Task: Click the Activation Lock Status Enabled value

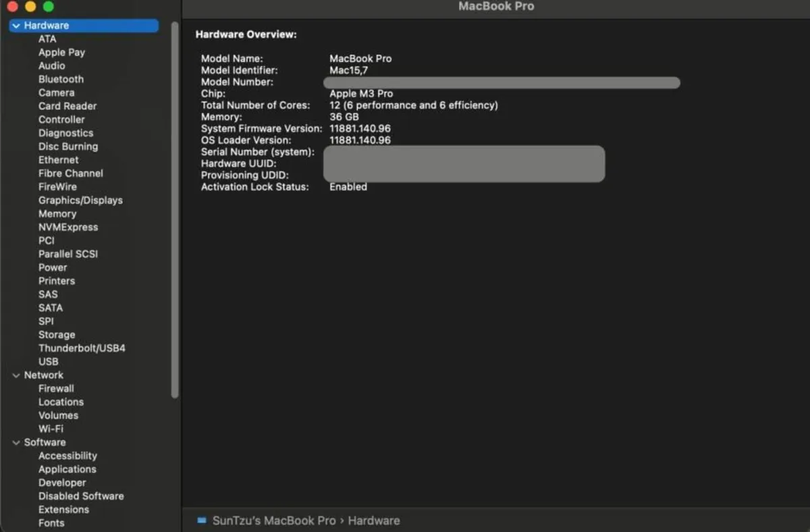Action: click(348, 187)
